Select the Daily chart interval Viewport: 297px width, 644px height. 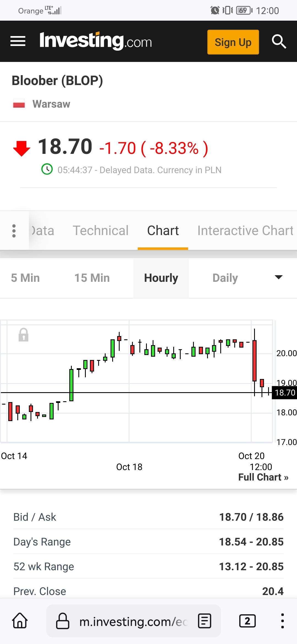(225, 278)
